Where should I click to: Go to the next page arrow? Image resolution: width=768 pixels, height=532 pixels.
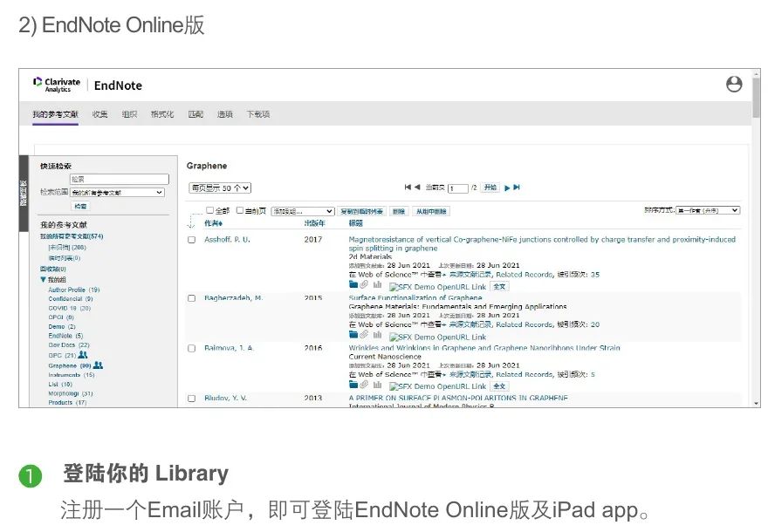[x=507, y=188]
